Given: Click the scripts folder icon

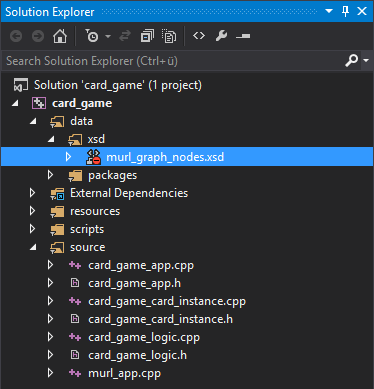Looking at the screenshot, I should point(57,230).
